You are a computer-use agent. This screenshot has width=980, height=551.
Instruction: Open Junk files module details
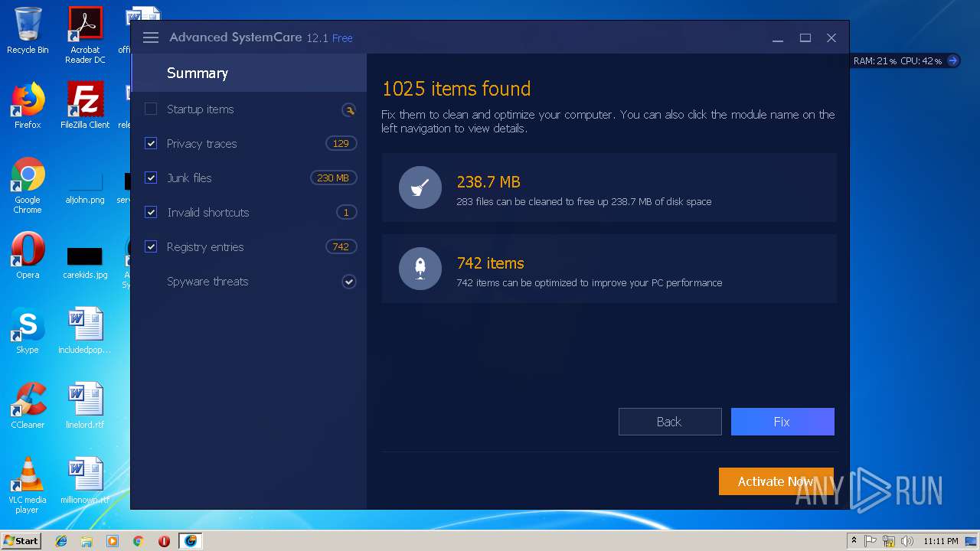189,178
